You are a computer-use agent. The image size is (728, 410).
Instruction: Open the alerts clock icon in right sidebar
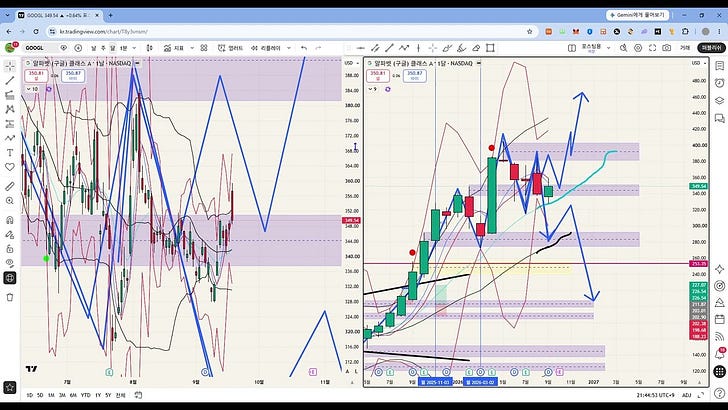point(720,83)
